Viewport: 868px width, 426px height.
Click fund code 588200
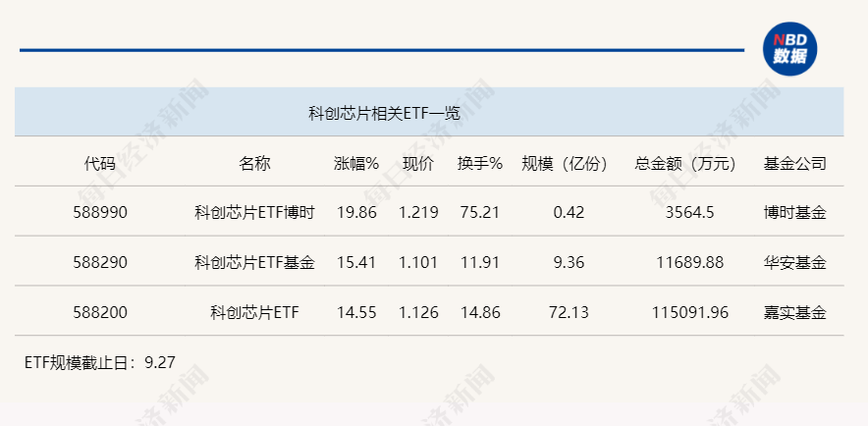coord(100,313)
